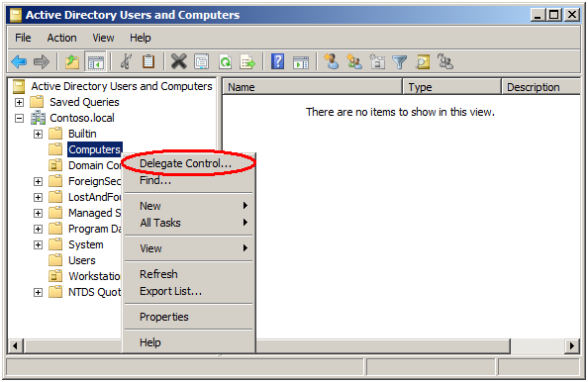The image size is (588, 382).
Task: Toggle the show/hide console tree icon
Action: [96, 61]
